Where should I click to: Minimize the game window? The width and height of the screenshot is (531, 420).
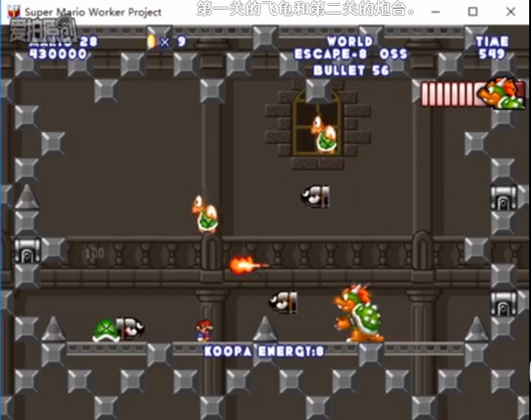436,12
